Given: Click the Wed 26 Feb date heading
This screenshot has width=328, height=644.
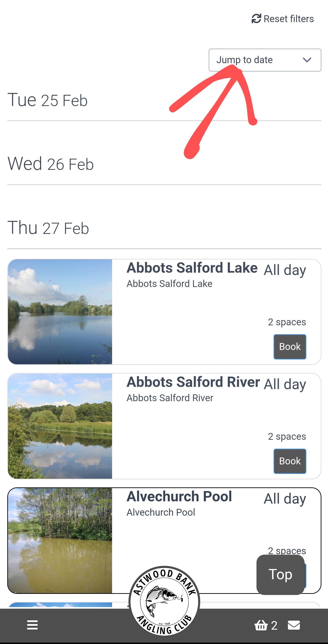Looking at the screenshot, I should 51,164.
